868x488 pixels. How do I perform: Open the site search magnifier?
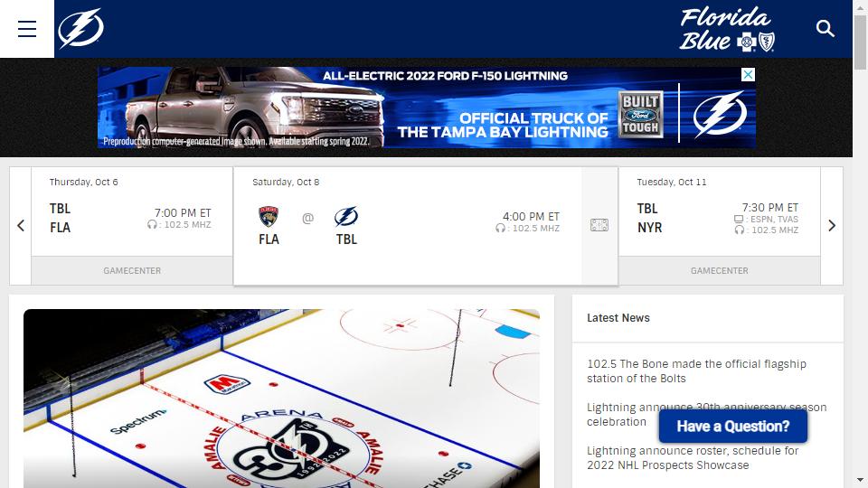pyautogui.click(x=825, y=29)
